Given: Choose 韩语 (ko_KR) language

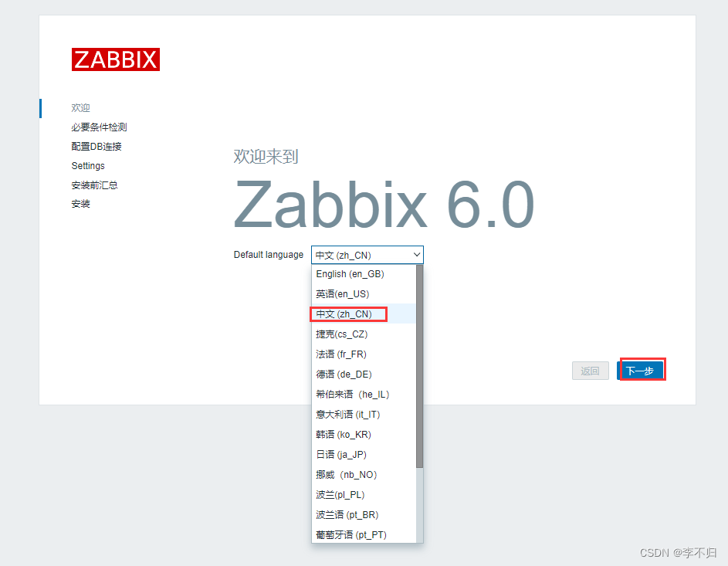Looking at the screenshot, I should click(x=364, y=434).
